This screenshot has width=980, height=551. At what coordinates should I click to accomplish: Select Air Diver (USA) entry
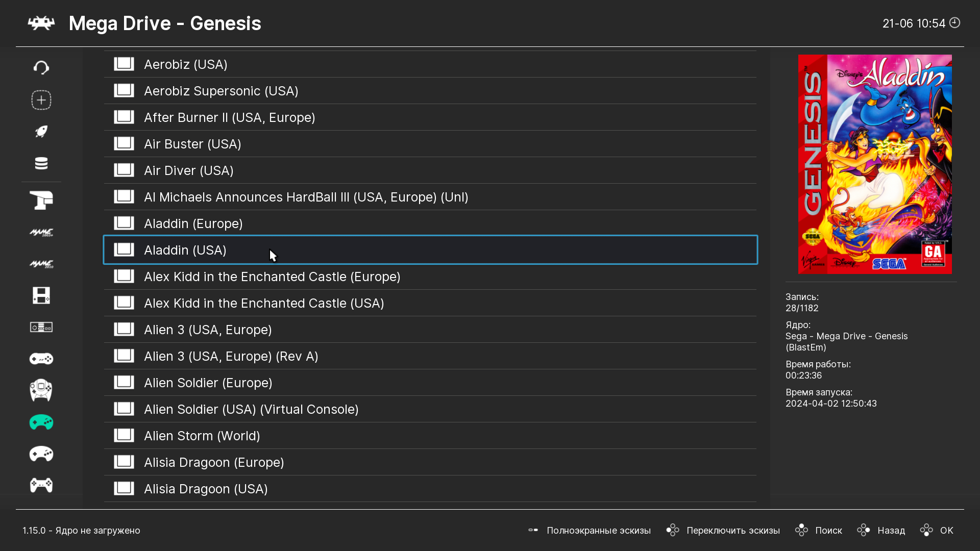pos(430,170)
